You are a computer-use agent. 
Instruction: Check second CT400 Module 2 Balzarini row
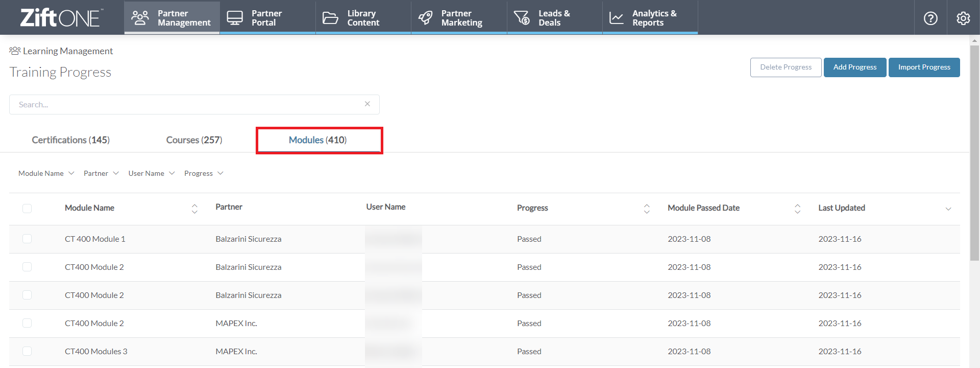[27, 295]
